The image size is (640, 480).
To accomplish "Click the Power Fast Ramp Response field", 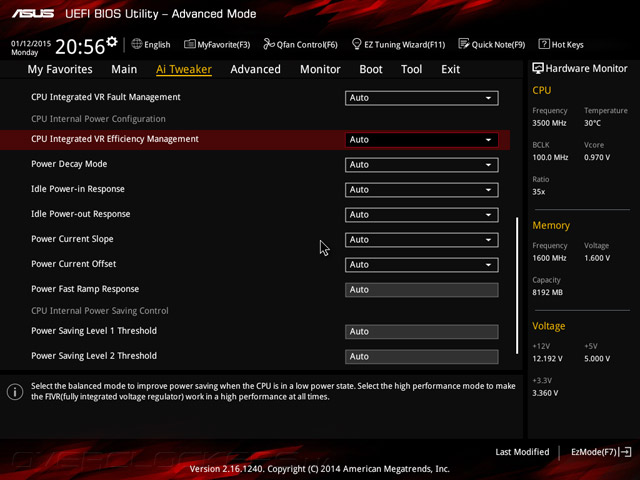I will click(422, 290).
